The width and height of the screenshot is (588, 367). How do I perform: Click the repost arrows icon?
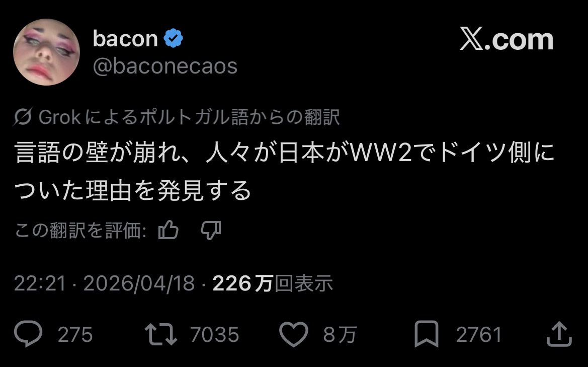click(161, 334)
